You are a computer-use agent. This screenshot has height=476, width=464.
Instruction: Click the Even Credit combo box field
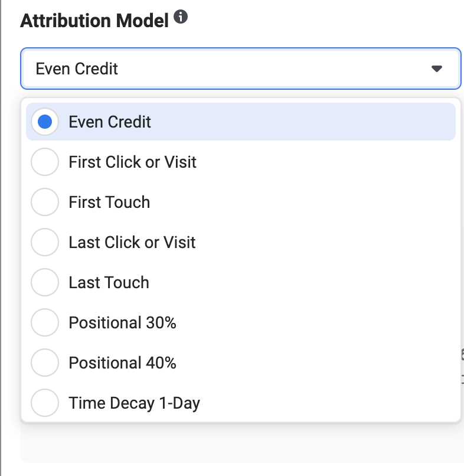click(224, 69)
